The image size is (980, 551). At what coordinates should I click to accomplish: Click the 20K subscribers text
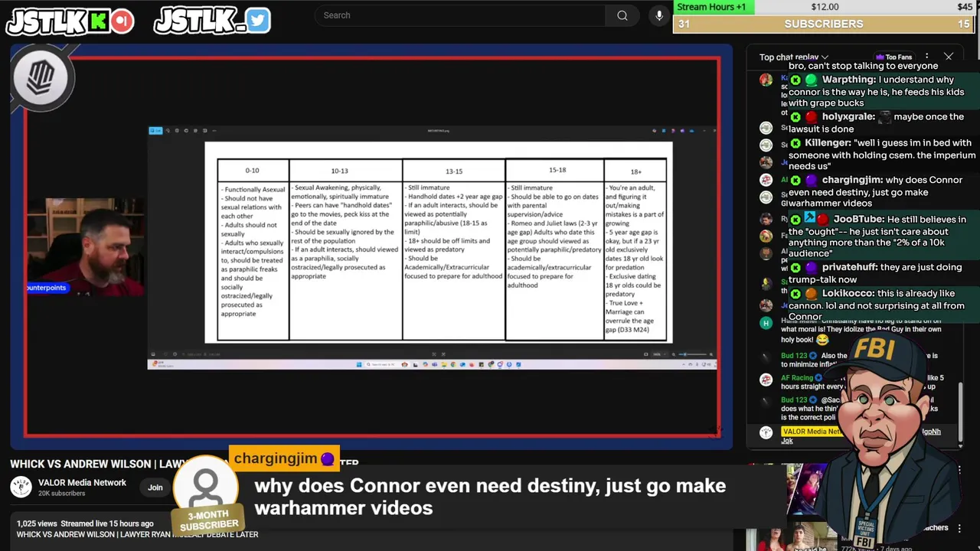click(x=62, y=494)
